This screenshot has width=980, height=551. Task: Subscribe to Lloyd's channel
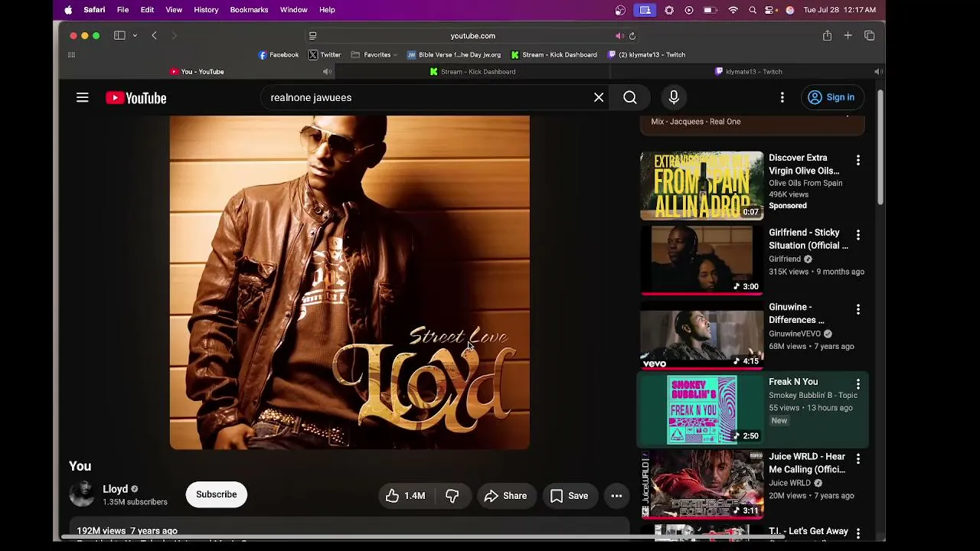(x=217, y=494)
